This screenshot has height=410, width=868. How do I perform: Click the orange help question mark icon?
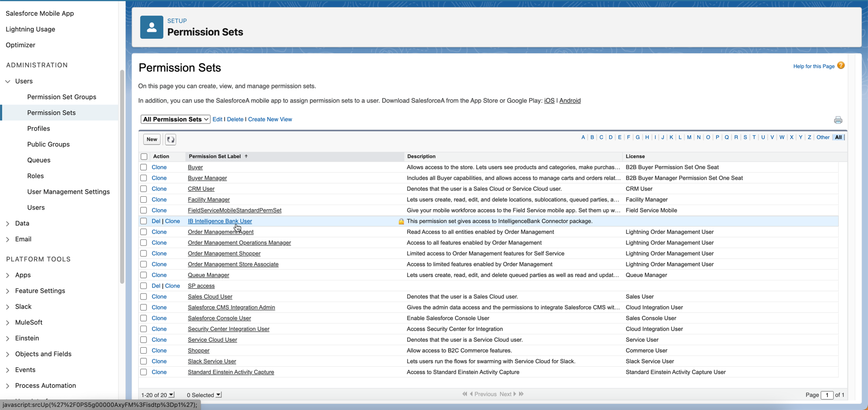[x=841, y=66]
